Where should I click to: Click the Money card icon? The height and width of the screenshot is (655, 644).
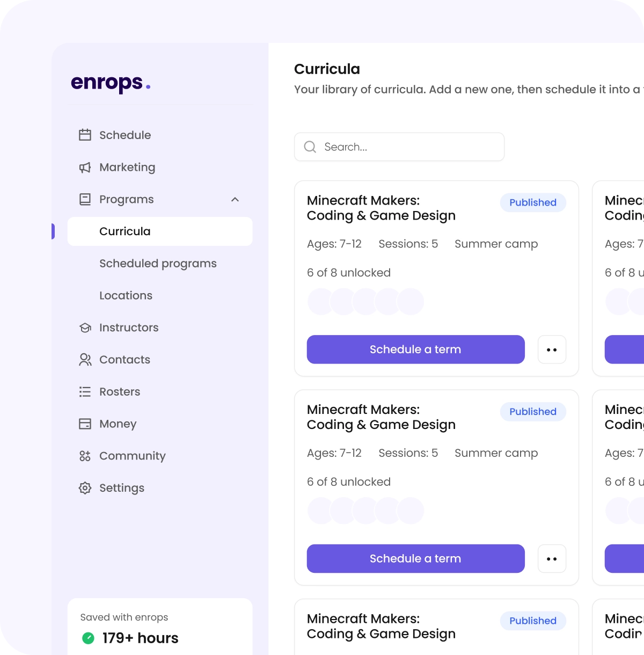click(x=85, y=424)
